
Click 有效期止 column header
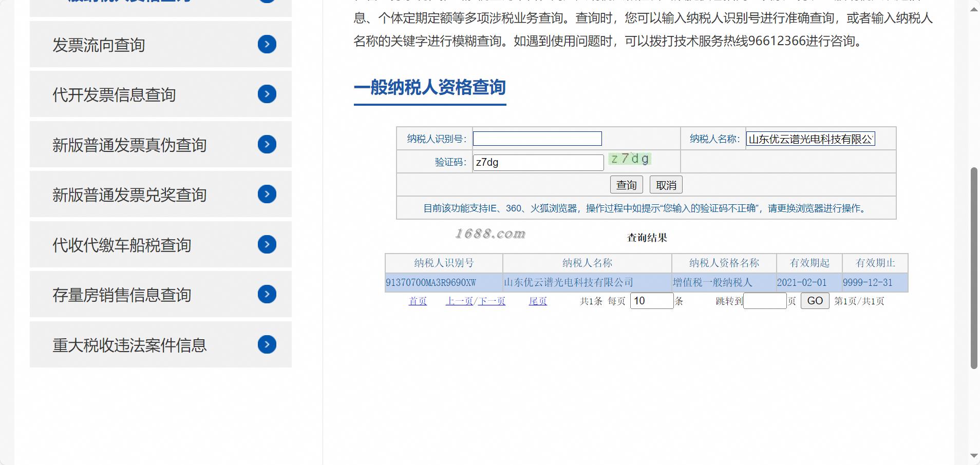point(875,263)
